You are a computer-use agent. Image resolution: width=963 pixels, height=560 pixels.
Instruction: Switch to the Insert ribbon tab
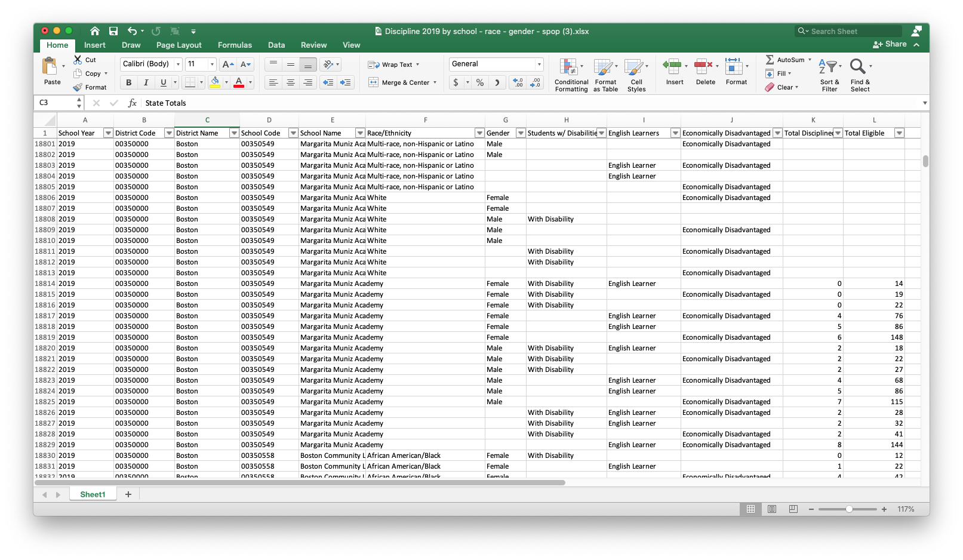(x=95, y=45)
